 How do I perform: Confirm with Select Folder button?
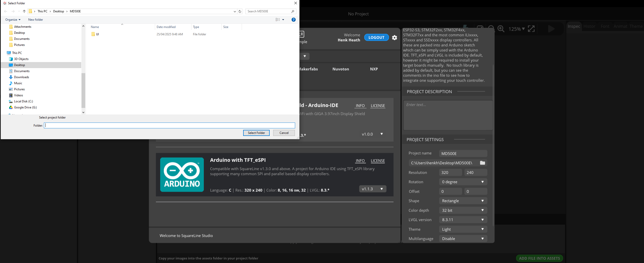click(256, 133)
